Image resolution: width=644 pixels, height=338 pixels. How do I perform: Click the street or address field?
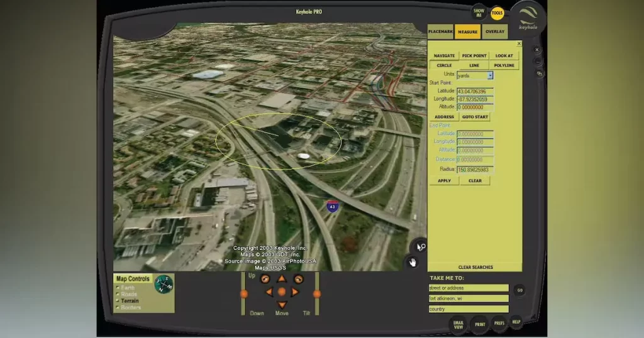pyautogui.click(x=469, y=288)
